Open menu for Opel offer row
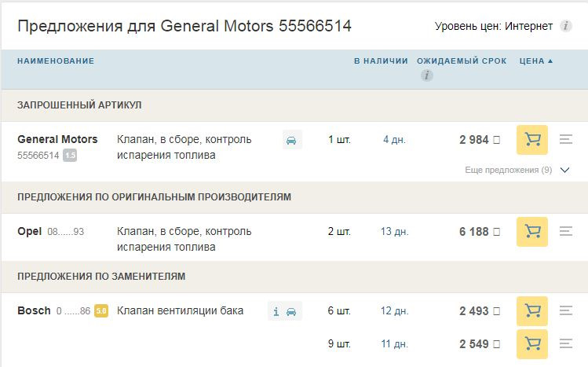Screen dimensions: 588x367 coord(566,232)
